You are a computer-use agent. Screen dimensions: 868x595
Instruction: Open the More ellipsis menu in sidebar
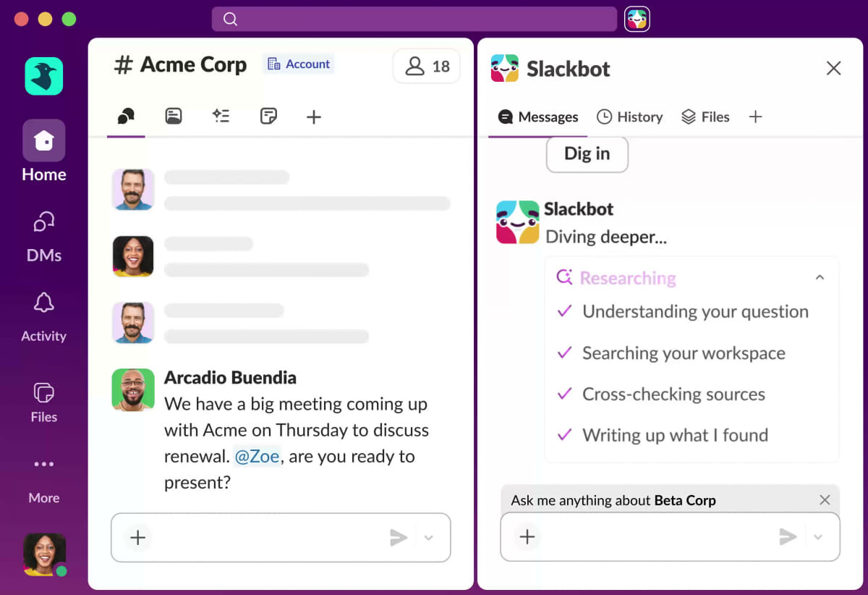pos(44,481)
